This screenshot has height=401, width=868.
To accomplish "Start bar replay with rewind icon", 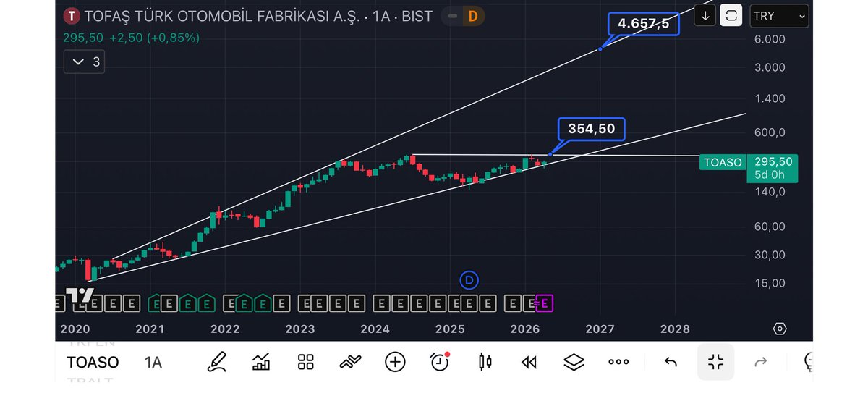I will [529, 362].
